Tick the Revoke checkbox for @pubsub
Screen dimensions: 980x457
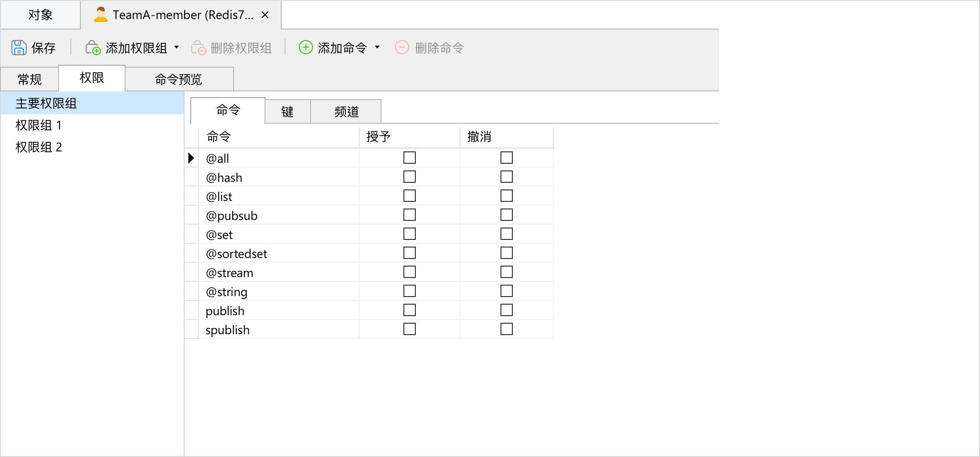[507, 215]
